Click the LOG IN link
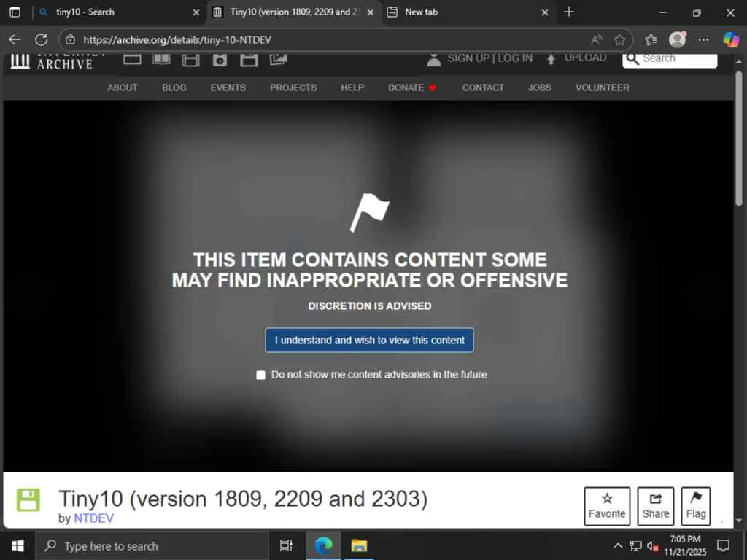747x560 pixels. pos(515,58)
